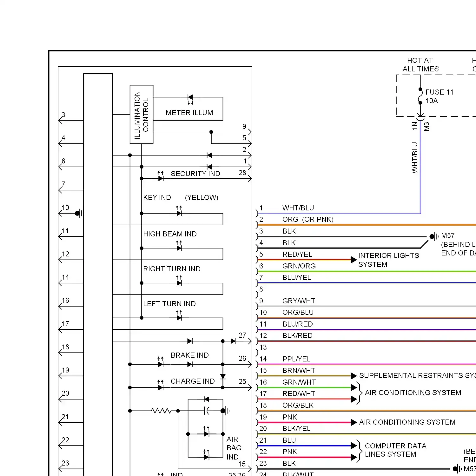
Task: Click the vertical WHT/BLU wire label
Action: click(415, 158)
